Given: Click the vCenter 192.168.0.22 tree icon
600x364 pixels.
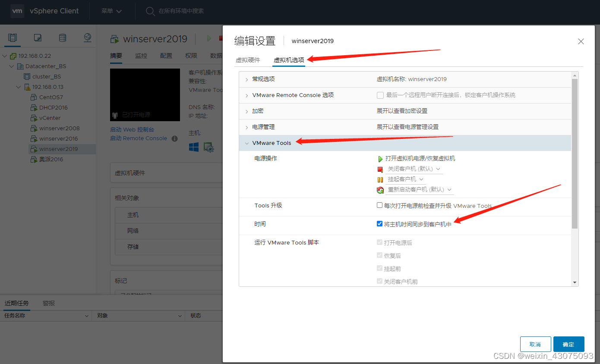Looking at the screenshot, I should (x=14, y=56).
